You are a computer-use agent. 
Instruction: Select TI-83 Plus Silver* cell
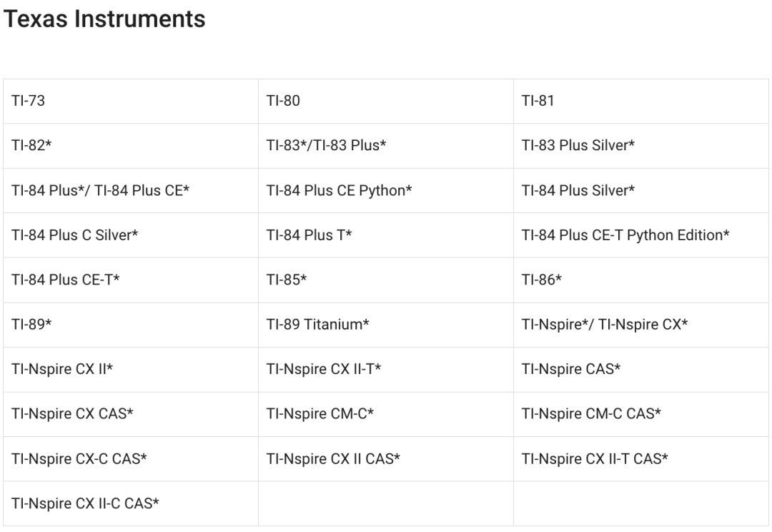click(578, 146)
